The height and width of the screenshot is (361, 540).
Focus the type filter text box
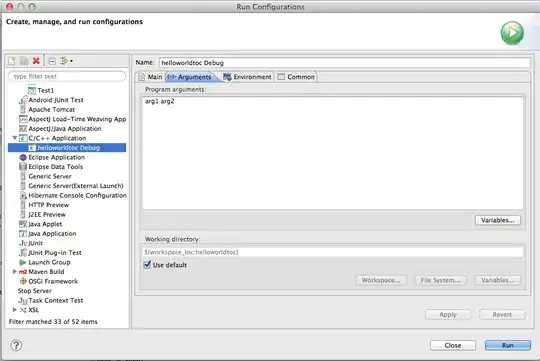click(67, 76)
